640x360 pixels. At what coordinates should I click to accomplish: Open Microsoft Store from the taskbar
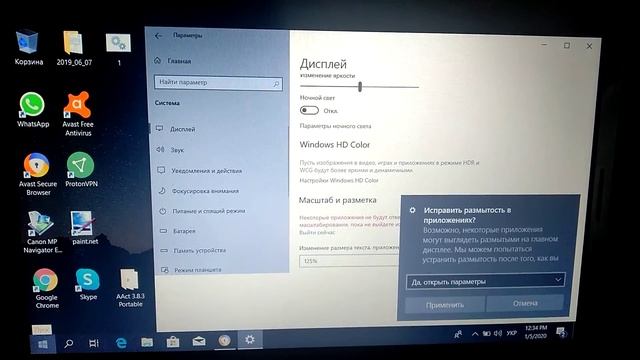[173, 342]
